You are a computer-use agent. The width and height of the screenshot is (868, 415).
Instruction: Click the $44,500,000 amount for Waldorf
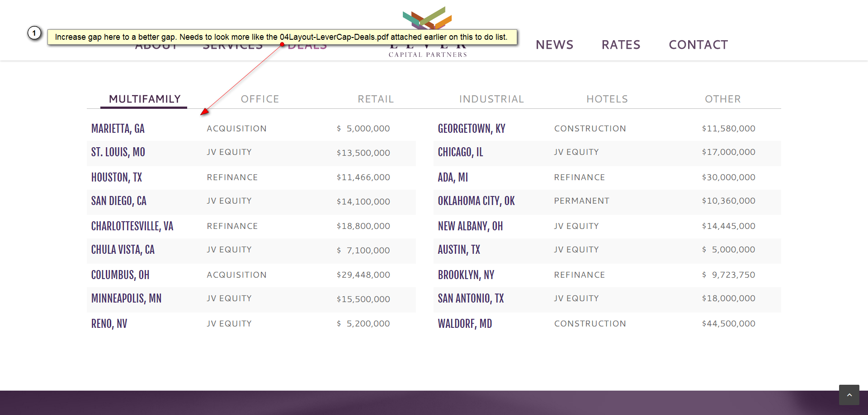pos(729,324)
